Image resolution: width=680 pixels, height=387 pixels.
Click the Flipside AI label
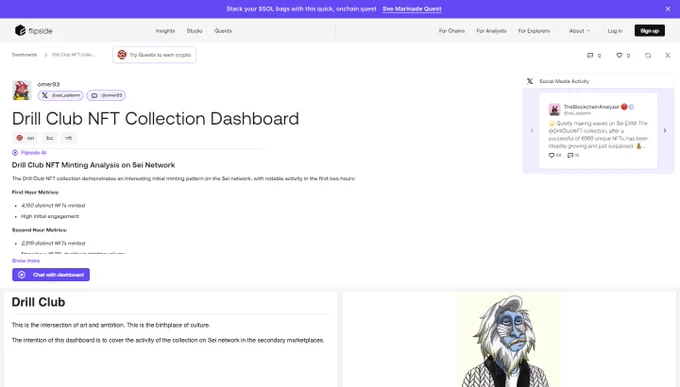pyautogui.click(x=29, y=153)
